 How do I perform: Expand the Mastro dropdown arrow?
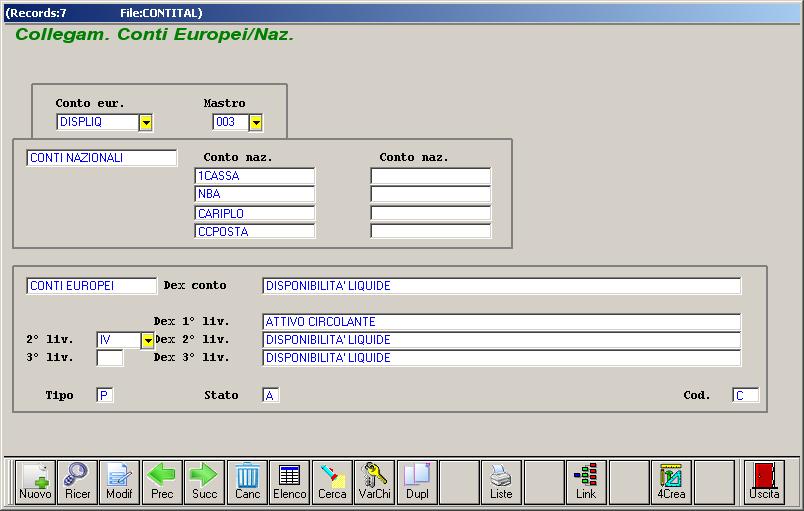(256, 122)
